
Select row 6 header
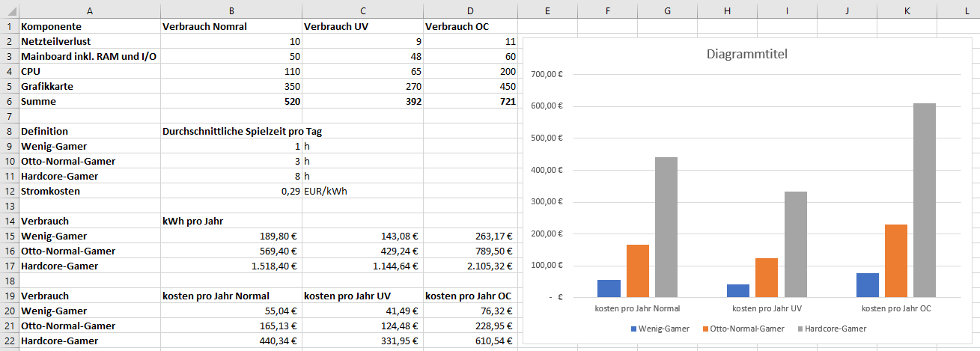(9, 101)
